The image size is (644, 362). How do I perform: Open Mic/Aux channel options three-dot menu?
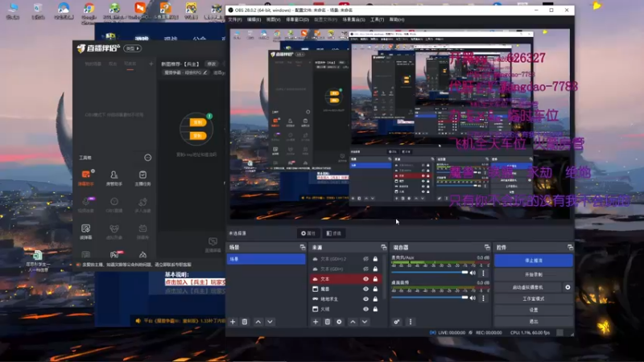pos(484,273)
